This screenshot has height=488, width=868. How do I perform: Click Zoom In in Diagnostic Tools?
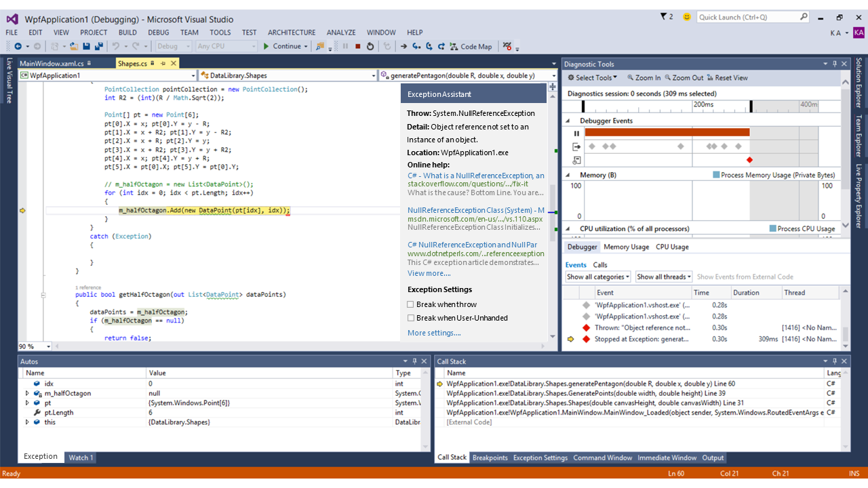click(644, 78)
